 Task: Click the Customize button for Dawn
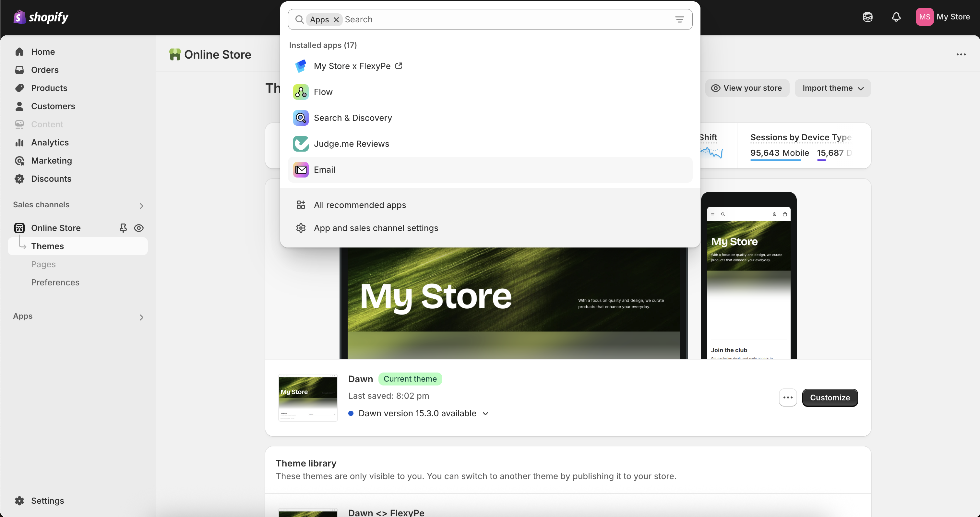pyautogui.click(x=830, y=398)
